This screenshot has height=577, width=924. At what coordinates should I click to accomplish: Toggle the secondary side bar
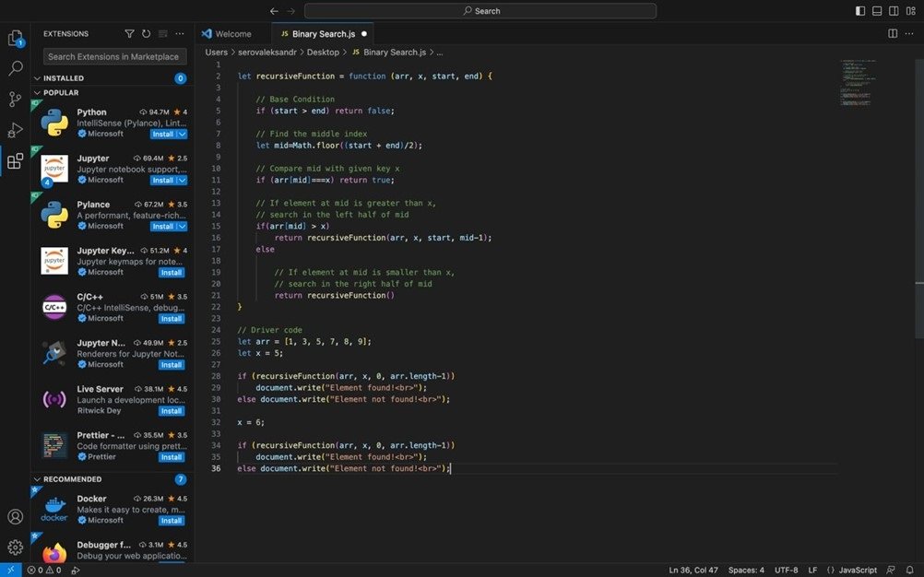point(894,10)
